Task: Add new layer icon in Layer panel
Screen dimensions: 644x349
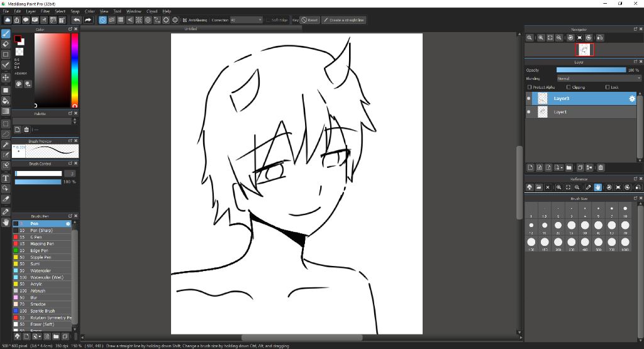Action: tap(530, 167)
